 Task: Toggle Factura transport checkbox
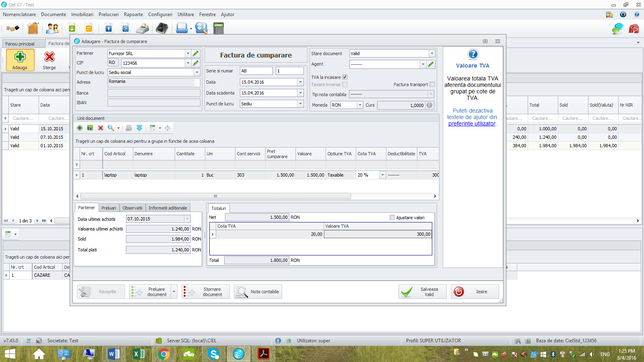pyautogui.click(x=432, y=84)
